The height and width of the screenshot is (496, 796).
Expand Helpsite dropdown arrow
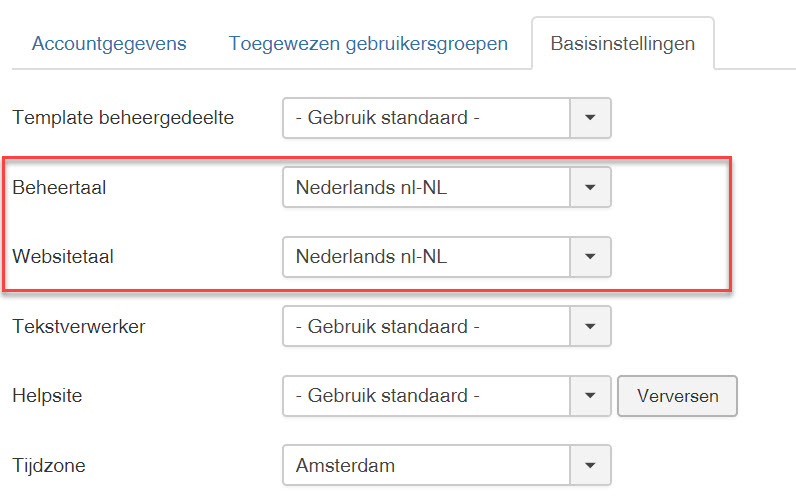tap(590, 396)
